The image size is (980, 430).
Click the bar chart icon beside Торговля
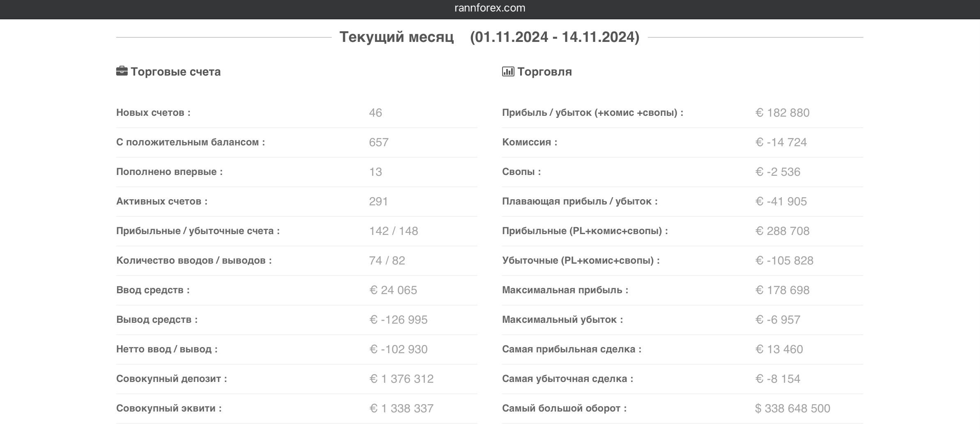pos(508,71)
